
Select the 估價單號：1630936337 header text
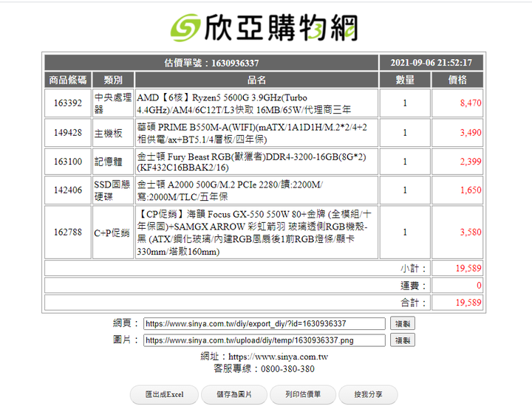pos(211,63)
